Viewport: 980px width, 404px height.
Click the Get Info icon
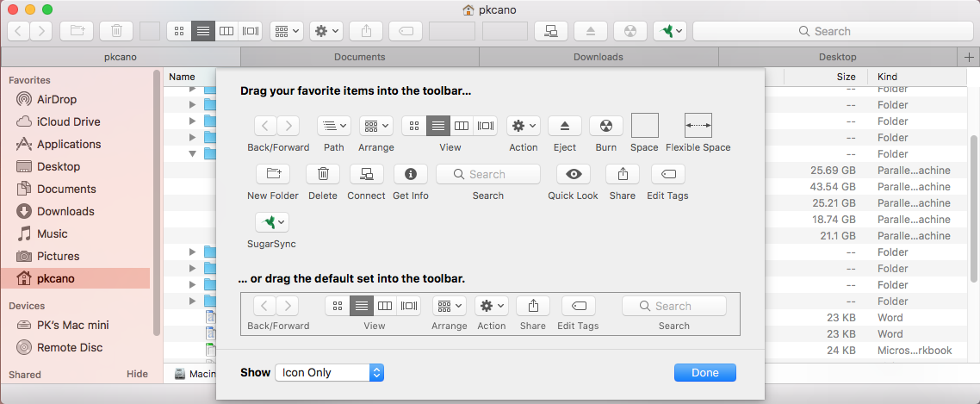(411, 174)
